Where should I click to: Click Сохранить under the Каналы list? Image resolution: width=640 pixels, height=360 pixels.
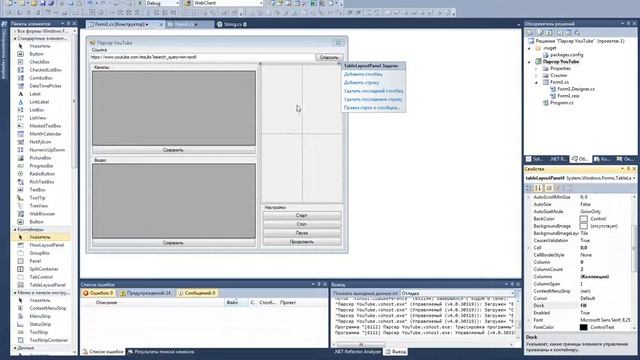pyautogui.click(x=173, y=150)
